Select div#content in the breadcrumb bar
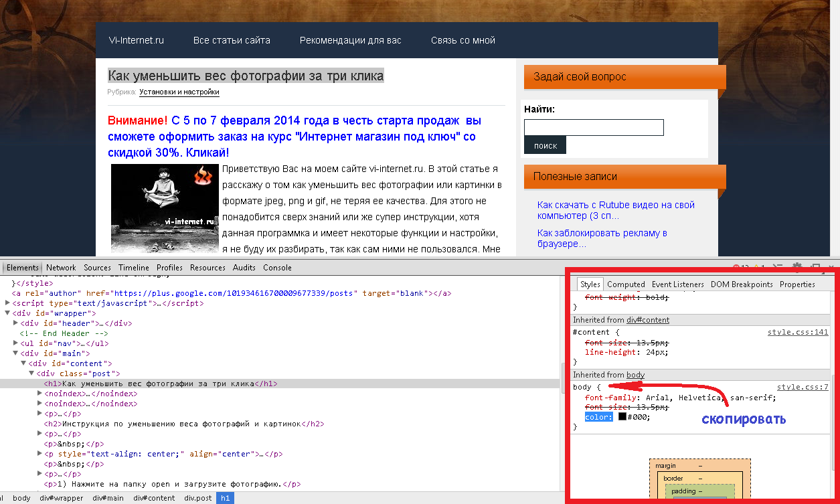This screenshot has width=840, height=504. tap(154, 498)
